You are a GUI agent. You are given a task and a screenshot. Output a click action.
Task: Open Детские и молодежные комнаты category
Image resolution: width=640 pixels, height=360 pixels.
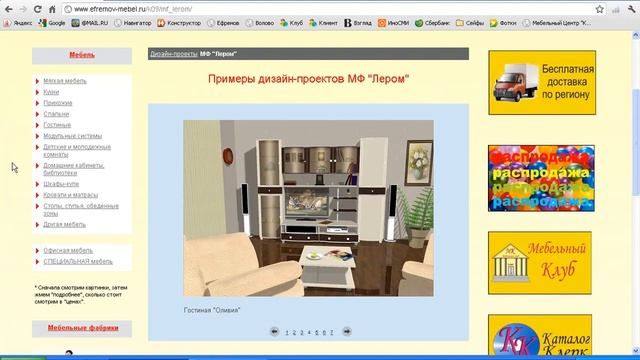(x=77, y=151)
